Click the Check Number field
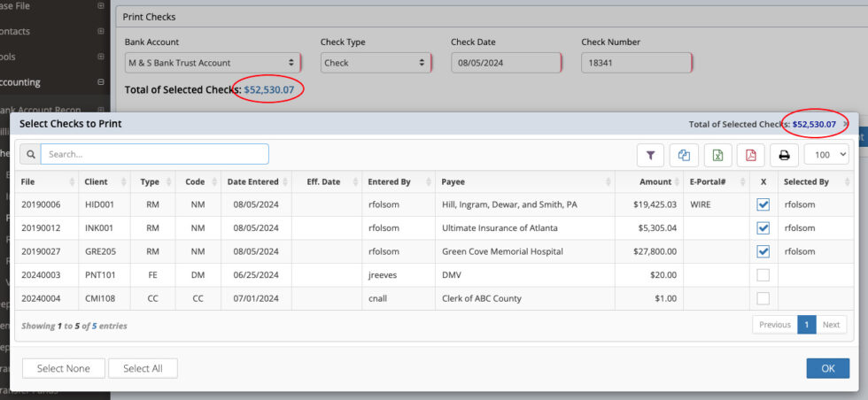 pyautogui.click(x=637, y=63)
